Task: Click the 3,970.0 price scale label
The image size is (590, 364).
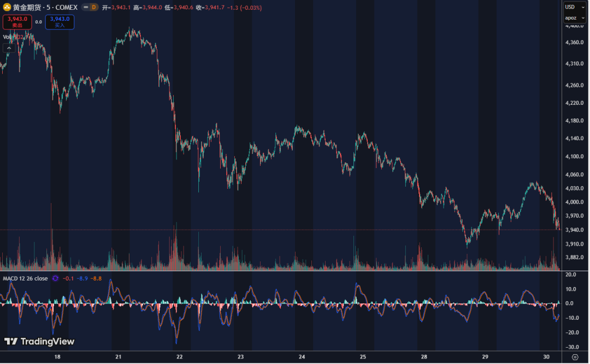Action: (574, 216)
